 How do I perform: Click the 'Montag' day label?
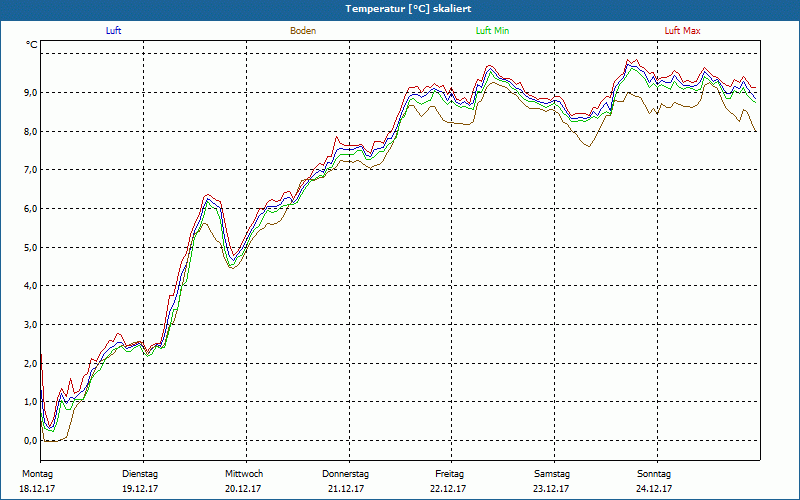(37, 474)
